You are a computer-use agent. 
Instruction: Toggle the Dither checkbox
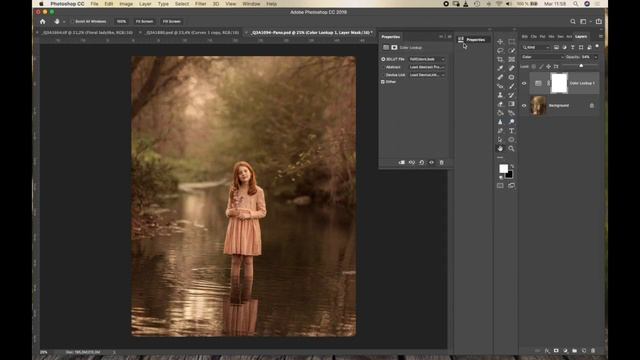(x=383, y=82)
